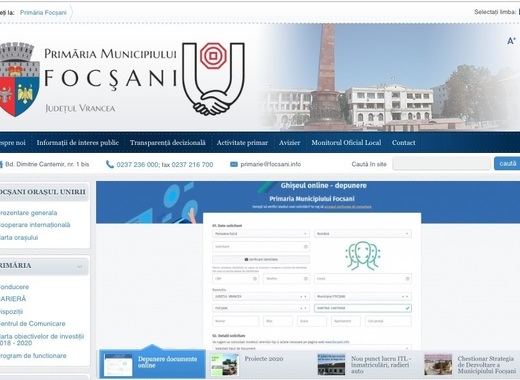Collapse the PRIMĂRIA sidebar section chevron
This screenshot has height=380, width=520.
(x=80, y=266)
